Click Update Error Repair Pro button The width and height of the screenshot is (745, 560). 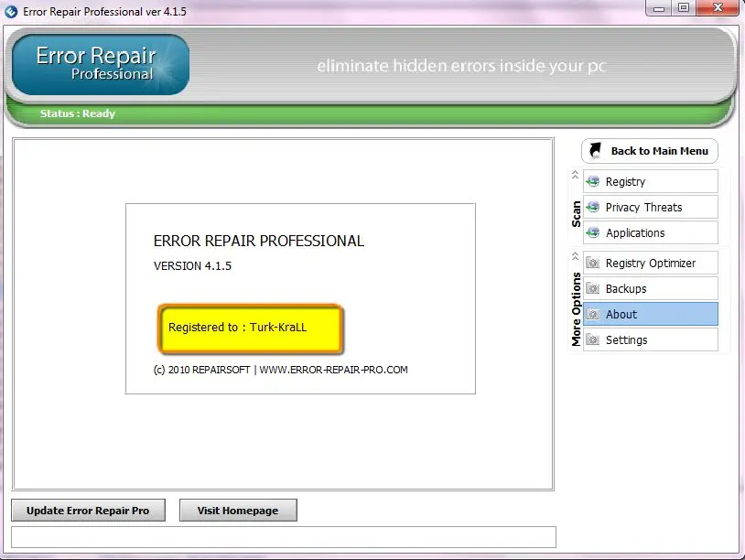tap(88, 510)
